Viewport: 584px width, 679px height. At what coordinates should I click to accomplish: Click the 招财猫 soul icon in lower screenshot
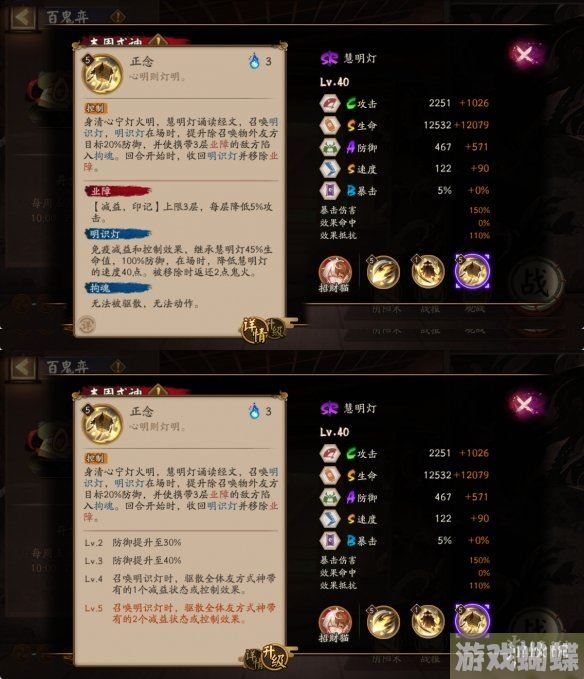(x=335, y=621)
